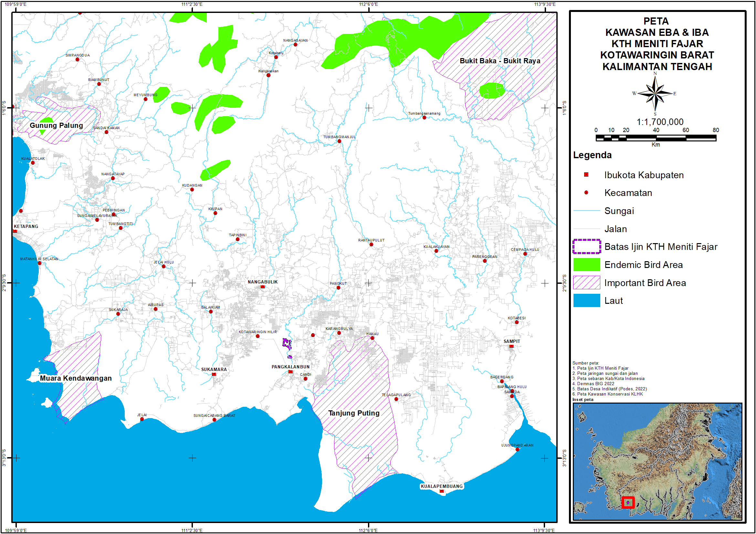The height and width of the screenshot is (534, 756).
Task: Click the Sukamara capital square marker
Action: (214, 374)
